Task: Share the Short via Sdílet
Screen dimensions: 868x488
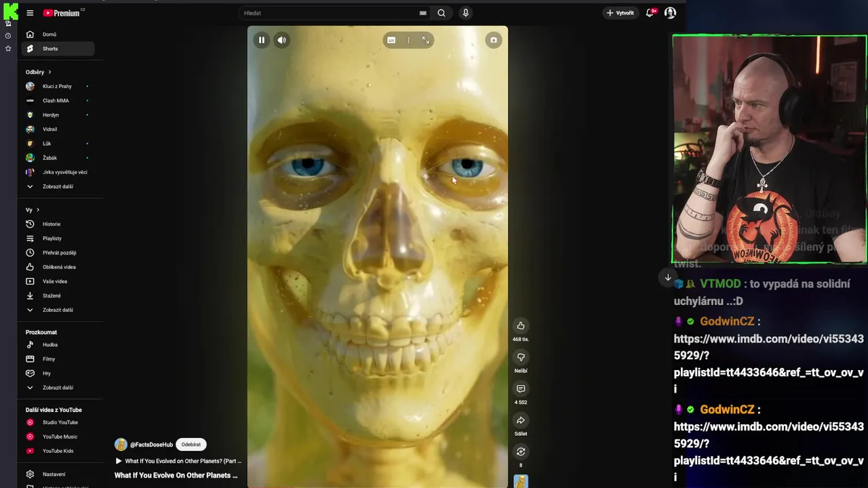Action: (521, 420)
